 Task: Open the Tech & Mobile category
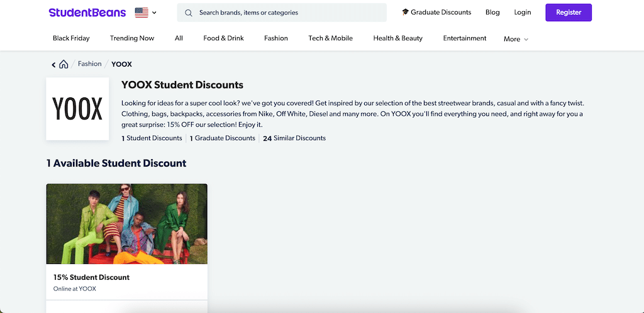point(330,38)
